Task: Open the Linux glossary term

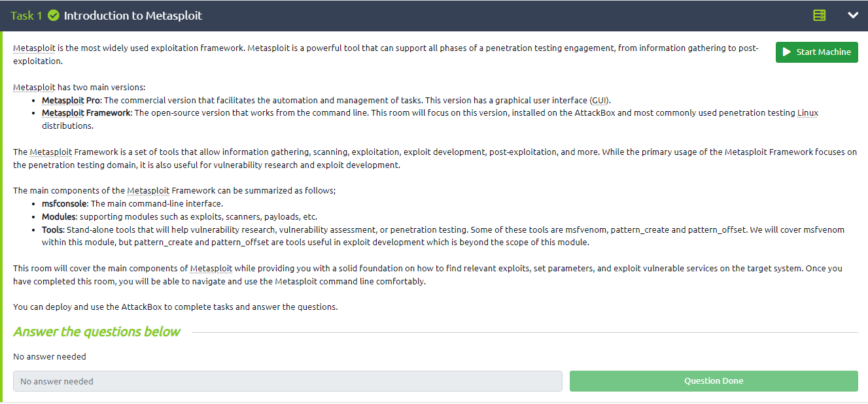Action: tap(808, 113)
